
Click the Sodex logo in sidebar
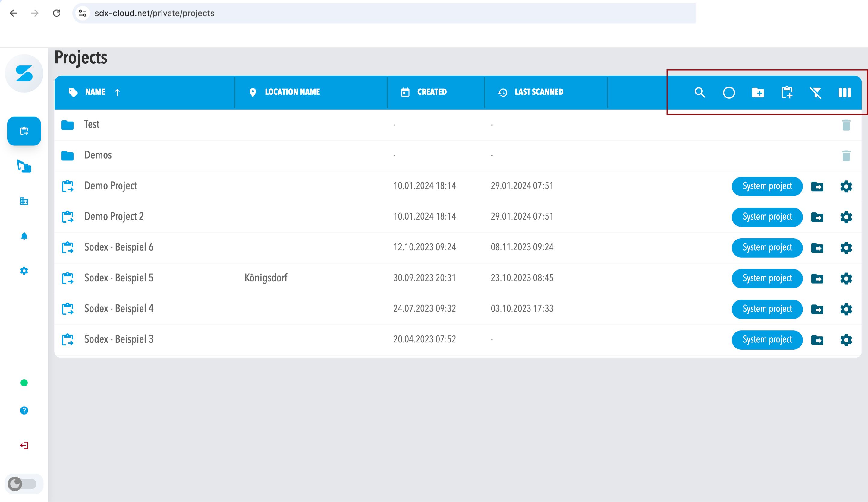click(x=24, y=73)
